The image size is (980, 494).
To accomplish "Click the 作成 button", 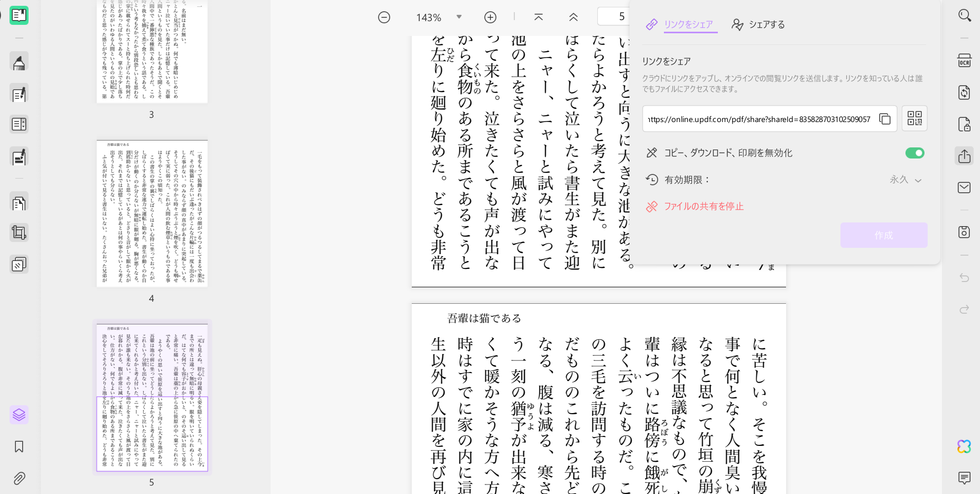I will 884,235.
